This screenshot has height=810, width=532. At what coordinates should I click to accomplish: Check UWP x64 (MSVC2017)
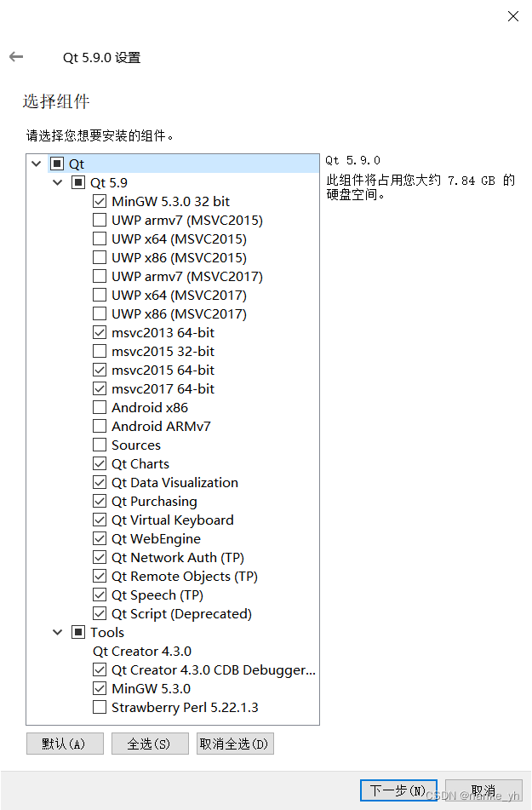pos(100,295)
